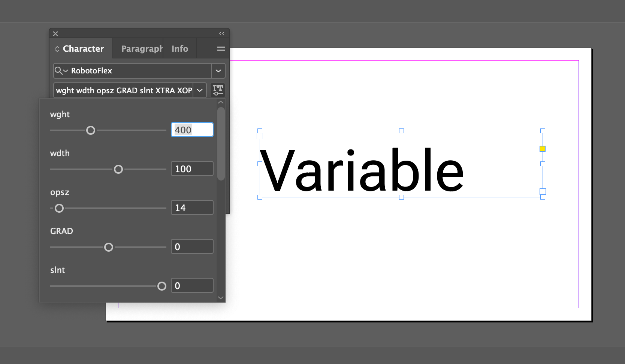Click the right-middle frame handle

[x=543, y=164]
